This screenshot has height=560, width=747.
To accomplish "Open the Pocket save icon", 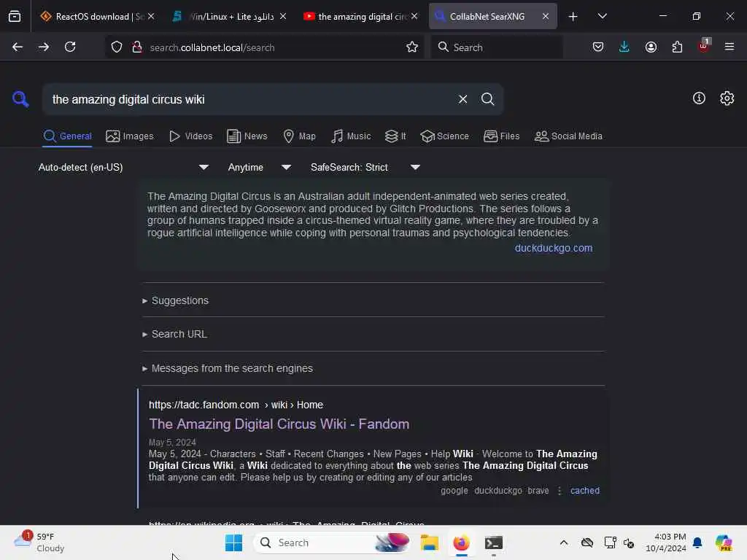I will click(598, 47).
